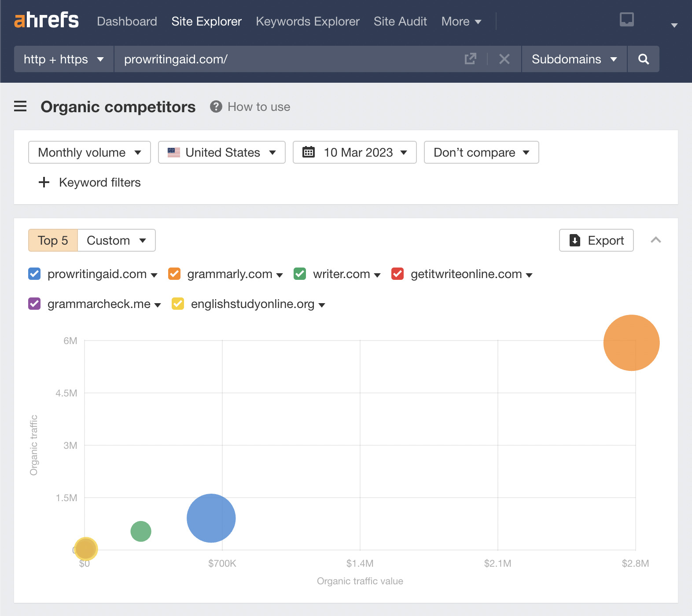
Task: Collapse the chart panel with chevron
Action: (x=656, y=240)
